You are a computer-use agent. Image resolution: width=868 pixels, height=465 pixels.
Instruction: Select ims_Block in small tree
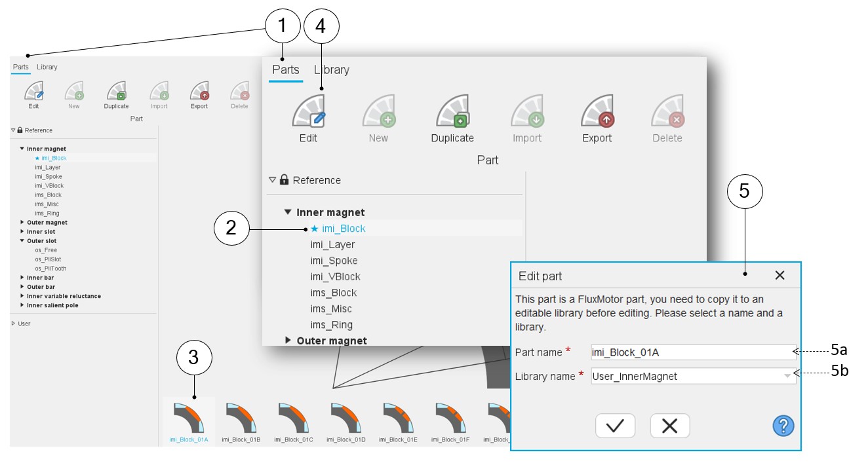[x=49, y=195]
